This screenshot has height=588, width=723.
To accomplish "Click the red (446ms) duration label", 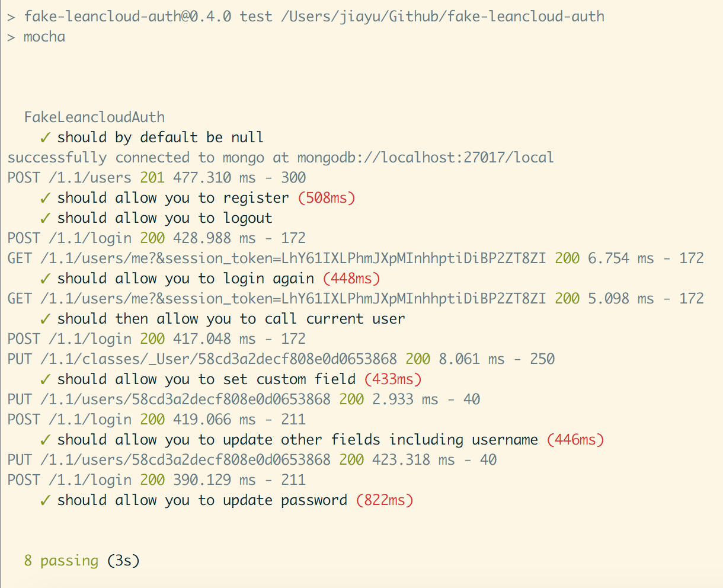I will point(575,440).
